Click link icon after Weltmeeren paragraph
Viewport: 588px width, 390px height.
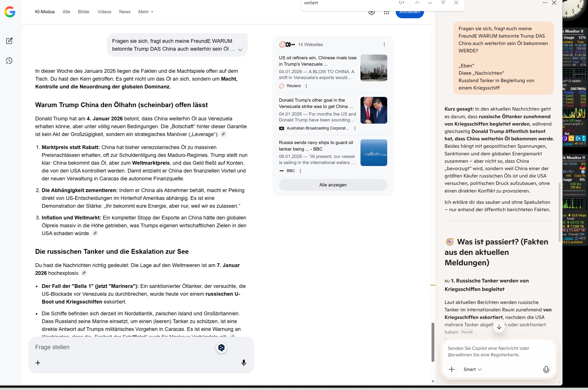tap(84, 273)
